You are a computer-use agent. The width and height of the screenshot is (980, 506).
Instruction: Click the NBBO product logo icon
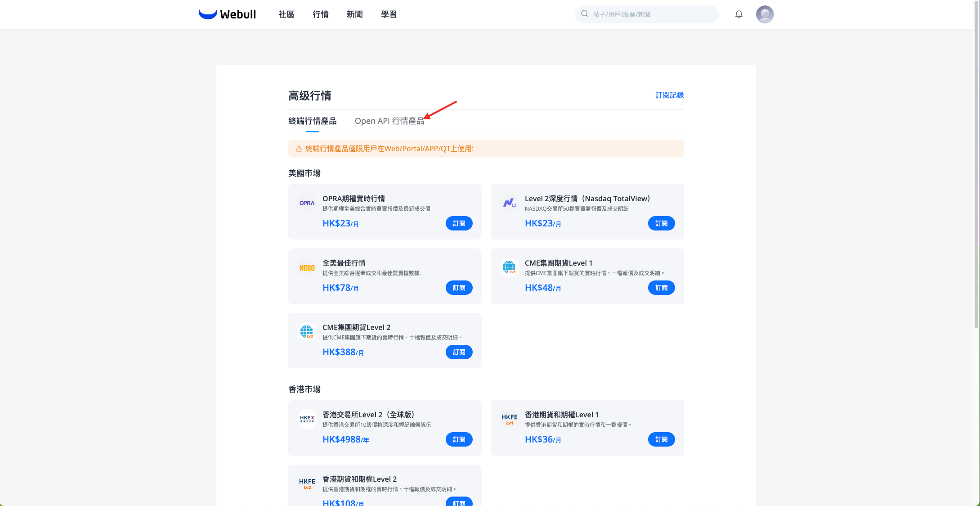coord(307,268)
